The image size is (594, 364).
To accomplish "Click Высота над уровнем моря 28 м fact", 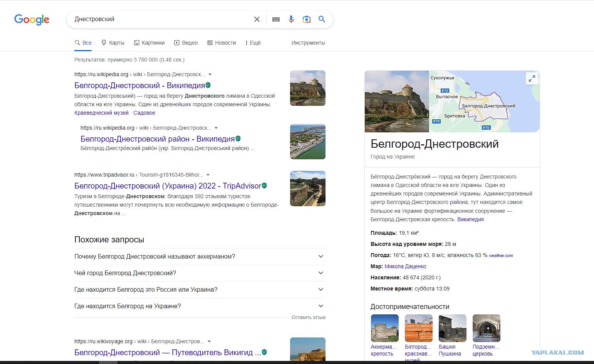I will [413, 244].
